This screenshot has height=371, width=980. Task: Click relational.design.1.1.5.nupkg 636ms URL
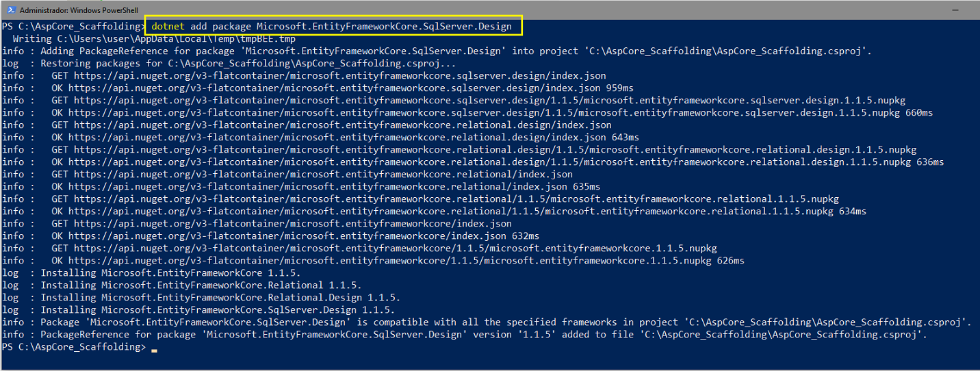pyautogui.click(x=506, y=162)
